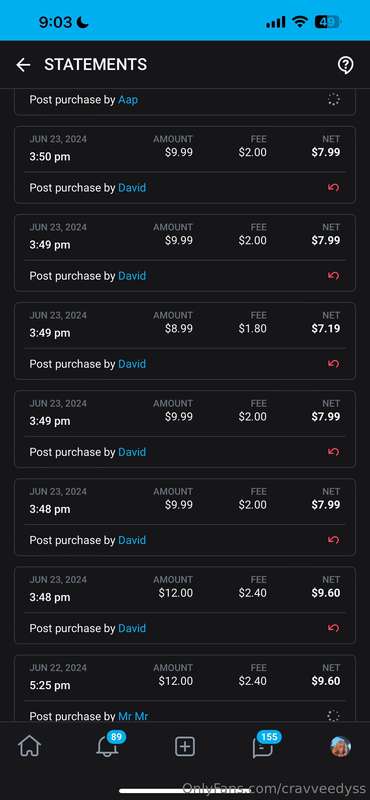Image resolution: width=370 pixels, height=800 pixels.
Task: Open David's link on the $8.99 purchase
Action: click(132, 364)
